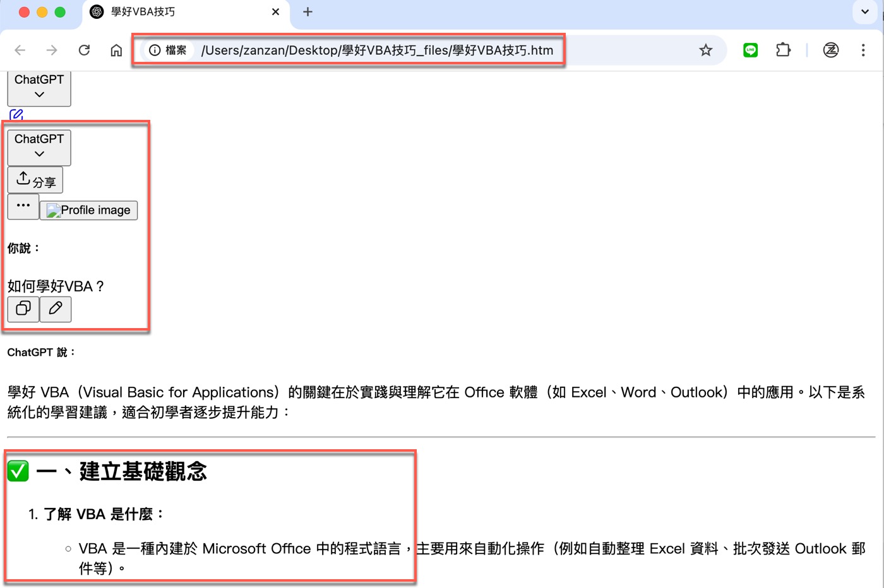Click the 分享 share button

point(35,180)
